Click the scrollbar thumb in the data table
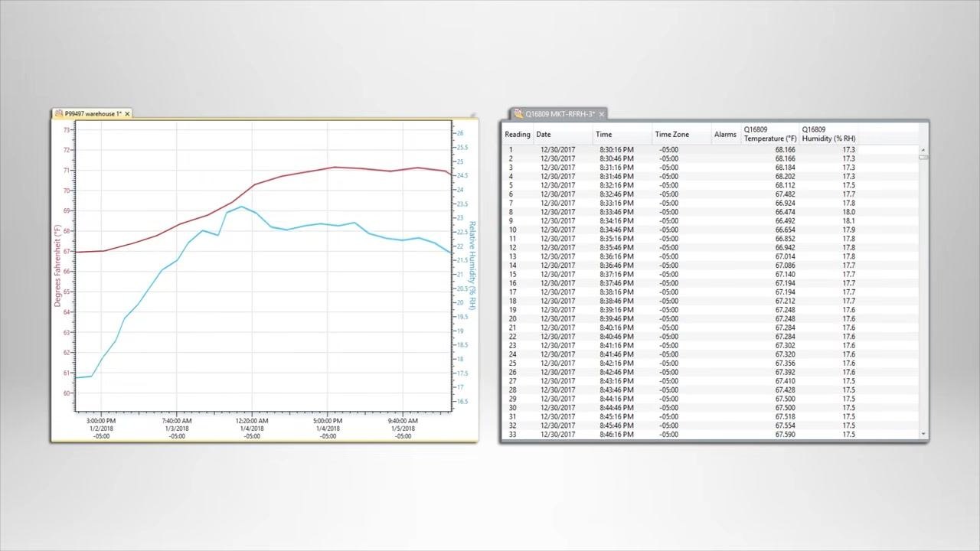This screenshot has height=551, width=980. tap(923, 157)
